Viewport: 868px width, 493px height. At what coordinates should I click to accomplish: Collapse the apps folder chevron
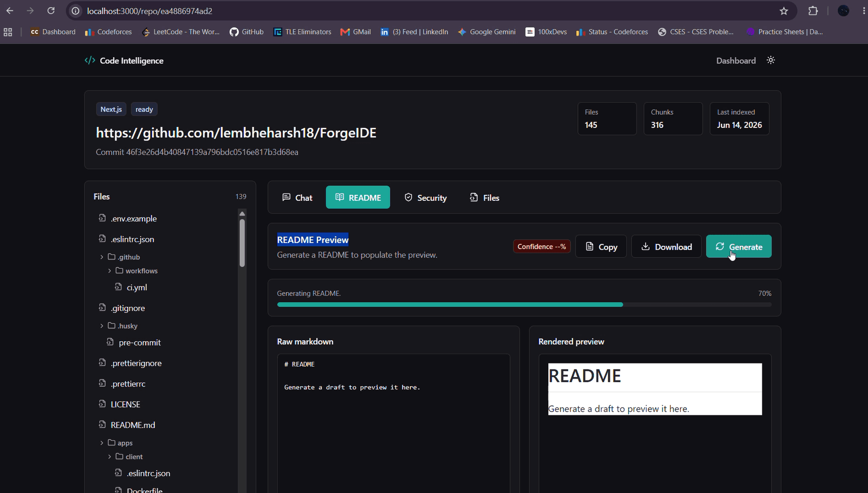pos(102,443)
